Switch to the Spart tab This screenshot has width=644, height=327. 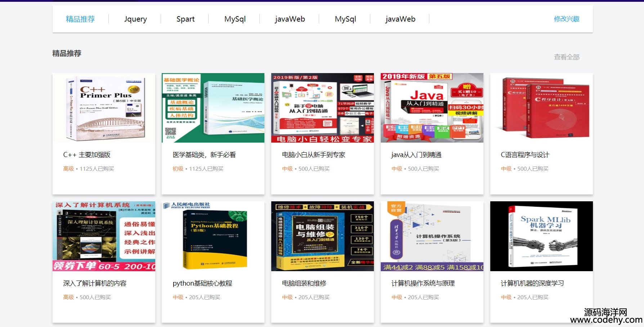tap(185, 19)
